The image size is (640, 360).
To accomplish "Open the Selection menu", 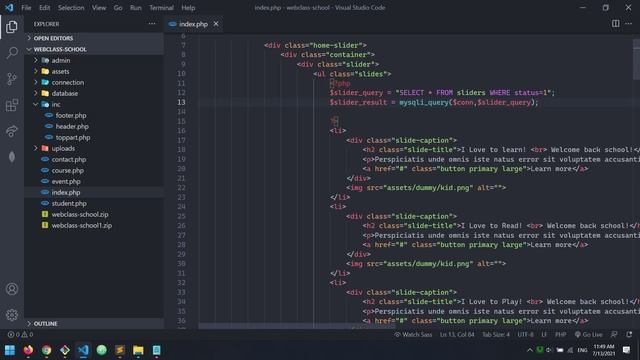I will 71,8.
